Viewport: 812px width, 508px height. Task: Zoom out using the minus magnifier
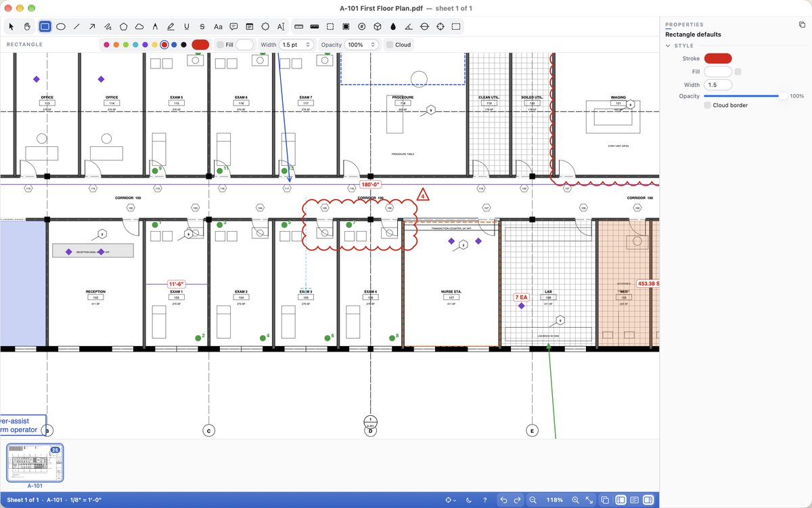tap(533, 500)
